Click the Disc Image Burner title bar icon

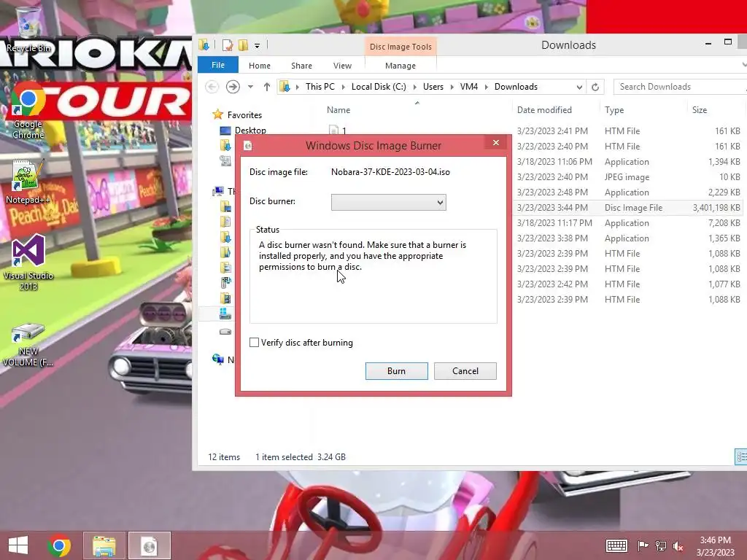pos(248,146)
